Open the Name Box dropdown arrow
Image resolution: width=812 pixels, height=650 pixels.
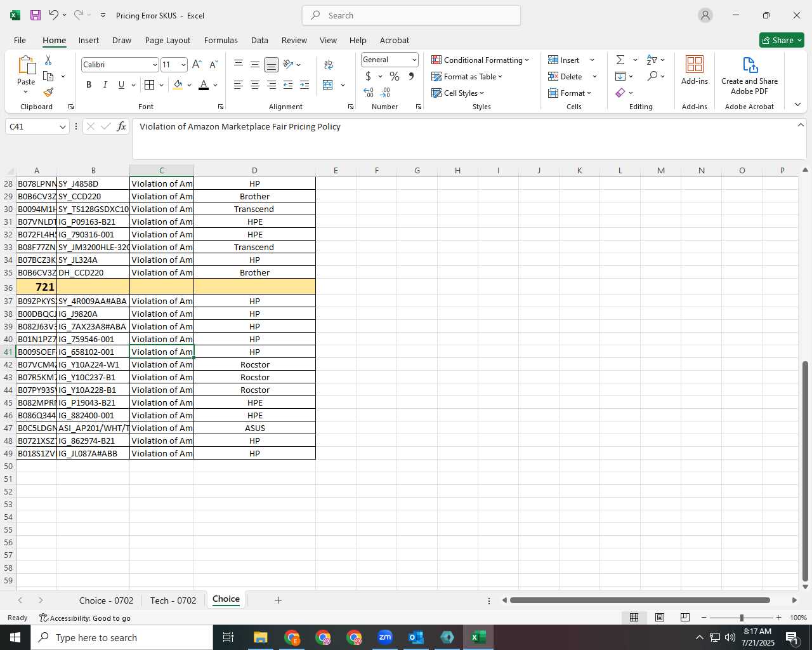coord(63,127)
